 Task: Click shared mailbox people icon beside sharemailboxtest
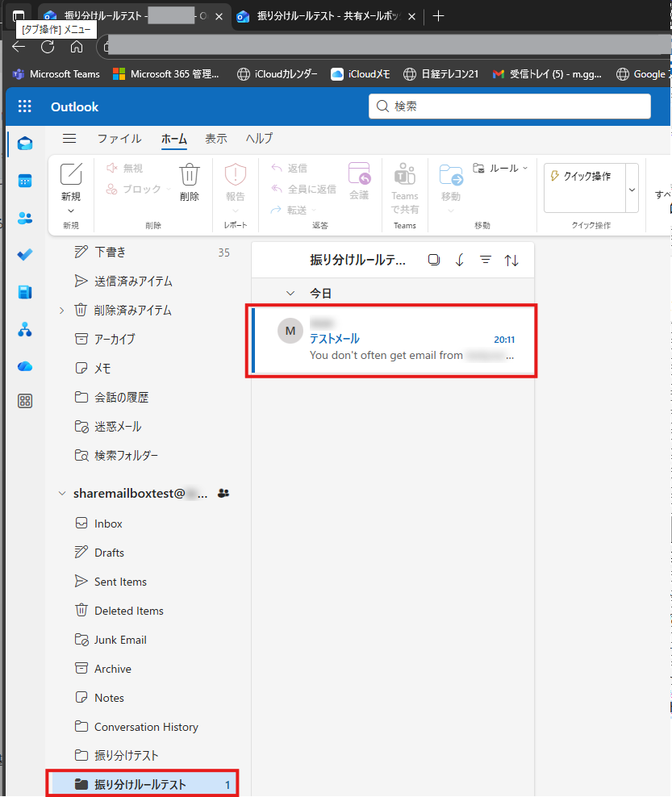[x=223, y=493]
